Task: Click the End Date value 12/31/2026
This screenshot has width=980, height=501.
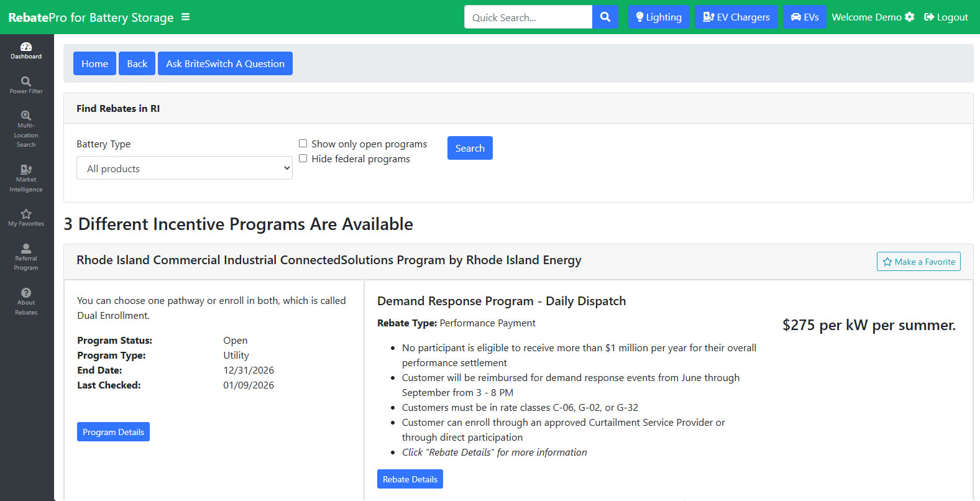Action: pyautogui.click(x=249, y=370)
